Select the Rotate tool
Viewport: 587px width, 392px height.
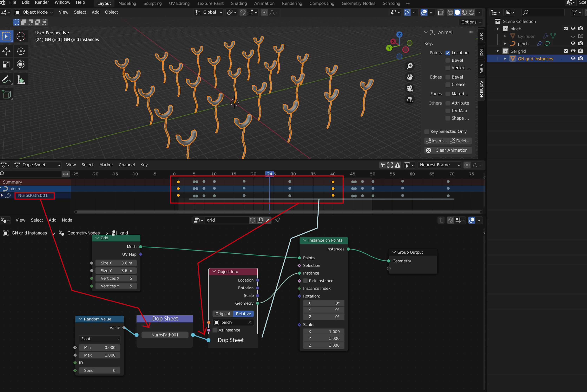[21, 51]
